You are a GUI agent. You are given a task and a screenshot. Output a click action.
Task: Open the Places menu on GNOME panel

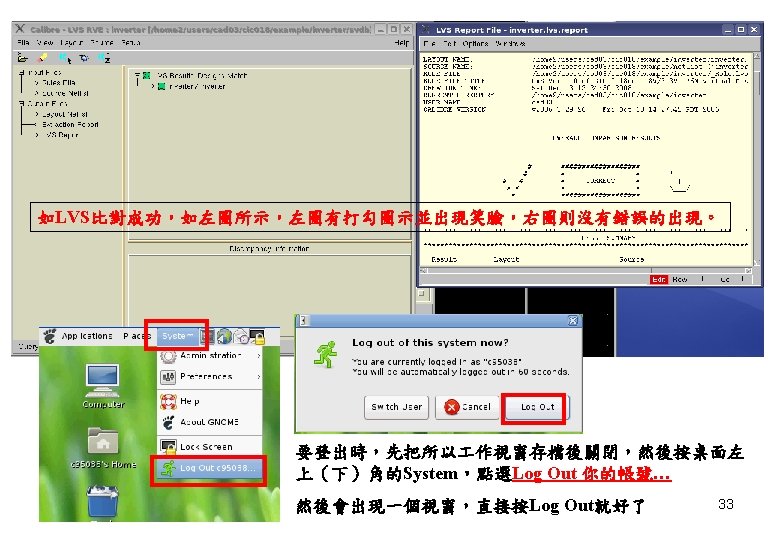(x=136, y=336)
